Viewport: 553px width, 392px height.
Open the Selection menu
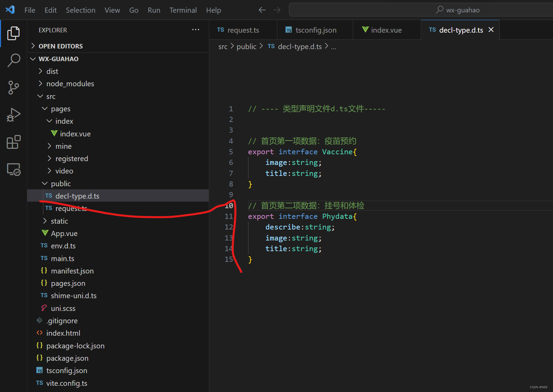pyautogui.click(x=81, y=10)
